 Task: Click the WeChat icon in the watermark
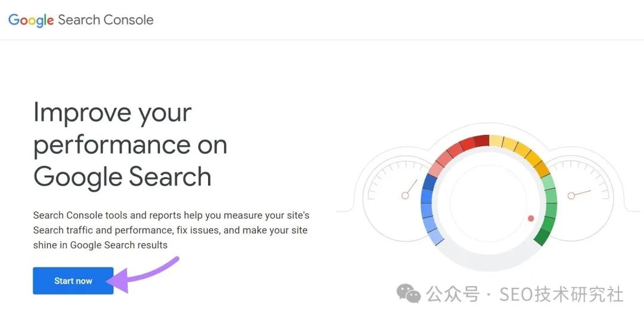click(x=409, y=294)
